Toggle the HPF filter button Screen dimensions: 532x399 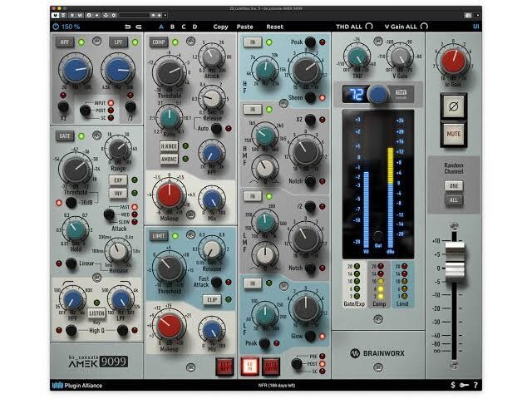(65, 42)
